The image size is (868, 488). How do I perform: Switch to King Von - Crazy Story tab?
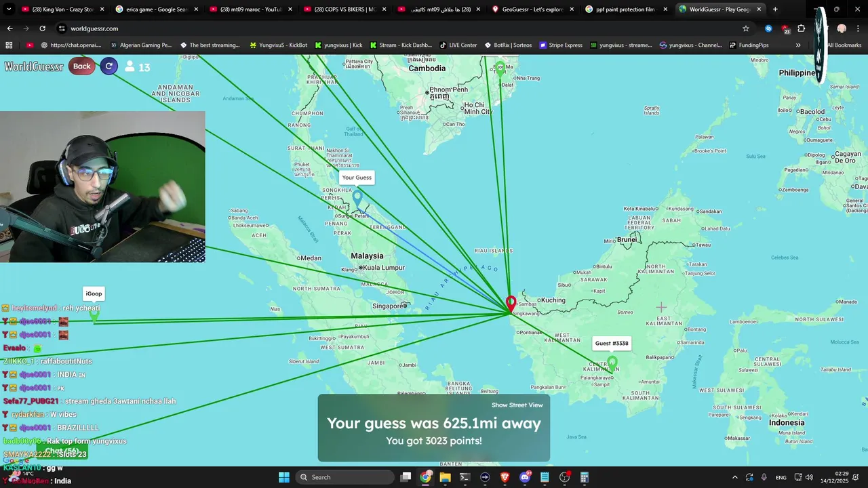point(62,9)
